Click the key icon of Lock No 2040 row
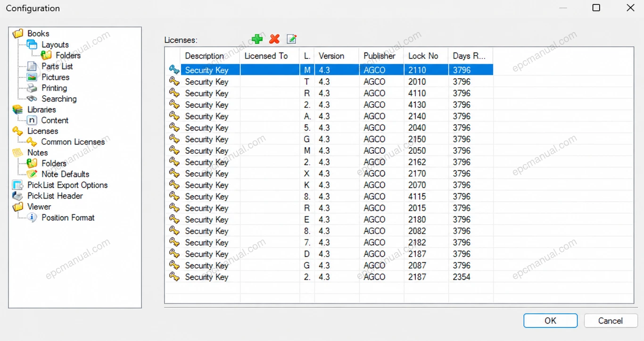This screenshot has height=341, width=644. tap(174, 127)
